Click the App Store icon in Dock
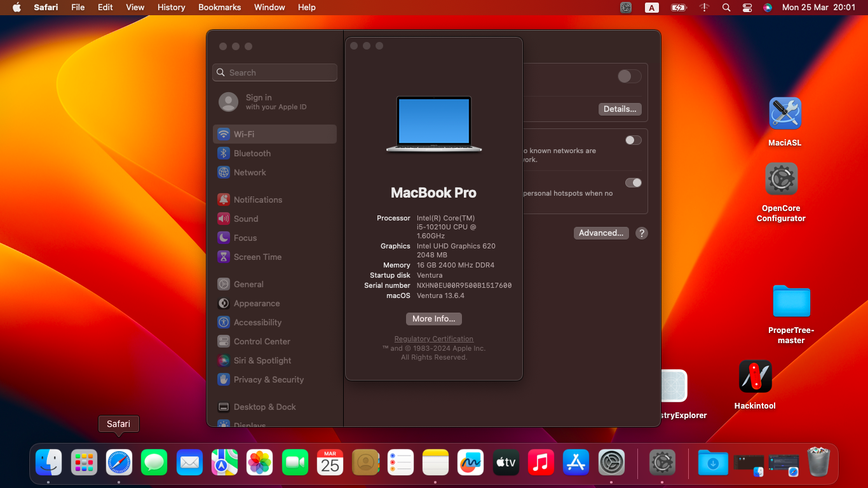This screenshot has height=488, width=868. (576, 463)
